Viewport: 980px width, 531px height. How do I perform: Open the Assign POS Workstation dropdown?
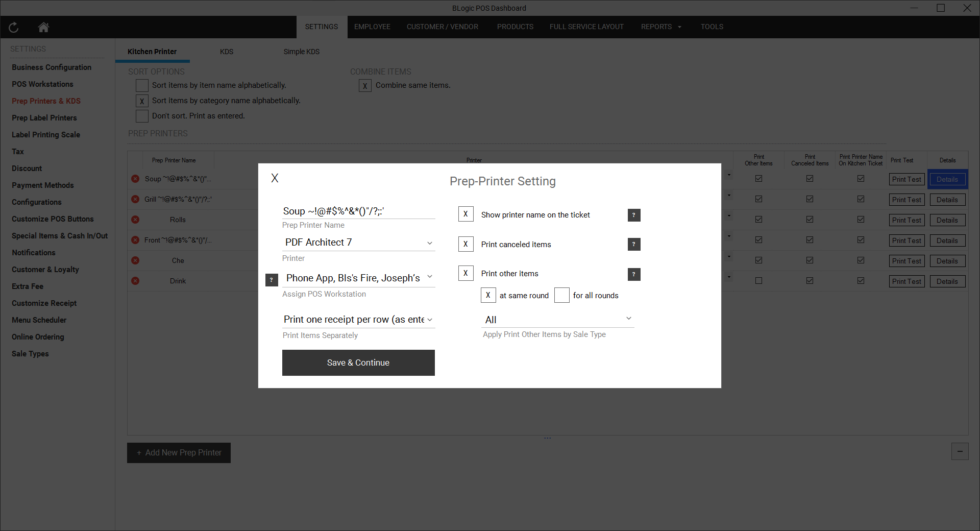point(429,277)
